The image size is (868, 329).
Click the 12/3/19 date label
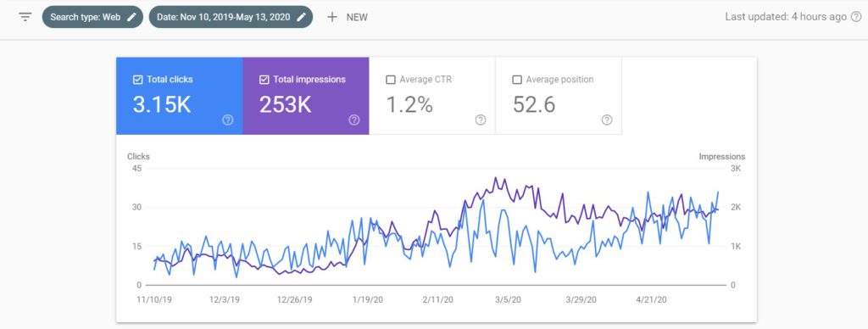pos(224,299)
